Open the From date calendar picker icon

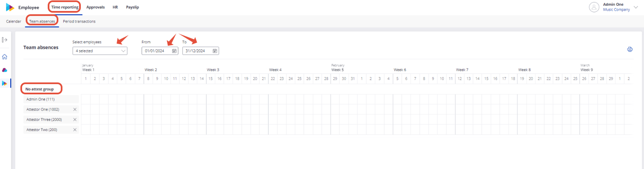pyautogui.click(x=174, y=51)
